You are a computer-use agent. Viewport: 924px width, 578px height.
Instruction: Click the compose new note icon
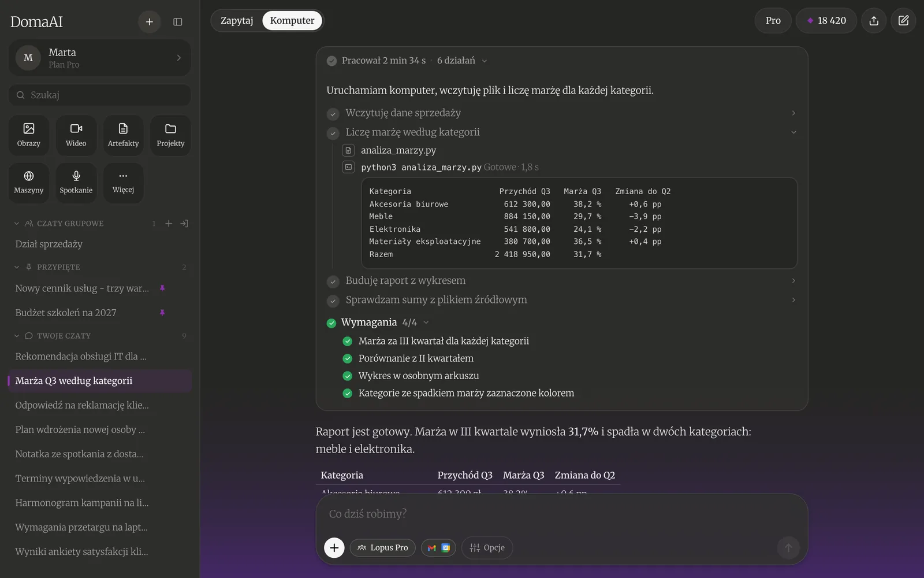(904, 21)
